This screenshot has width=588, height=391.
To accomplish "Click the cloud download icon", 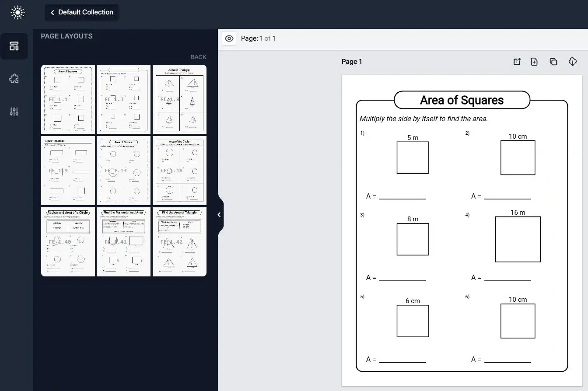I will click(x=573, y=62).
